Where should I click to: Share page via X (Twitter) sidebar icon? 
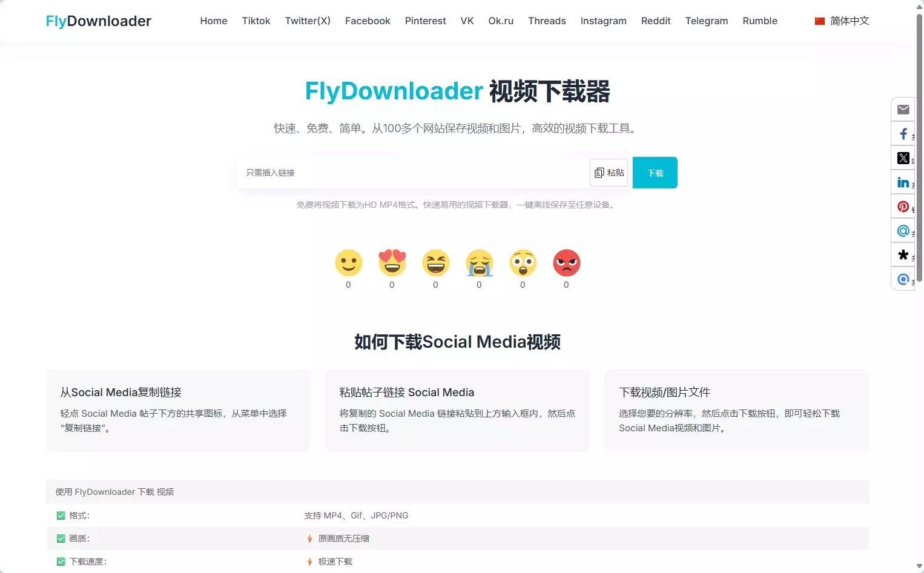coord(903,158)
